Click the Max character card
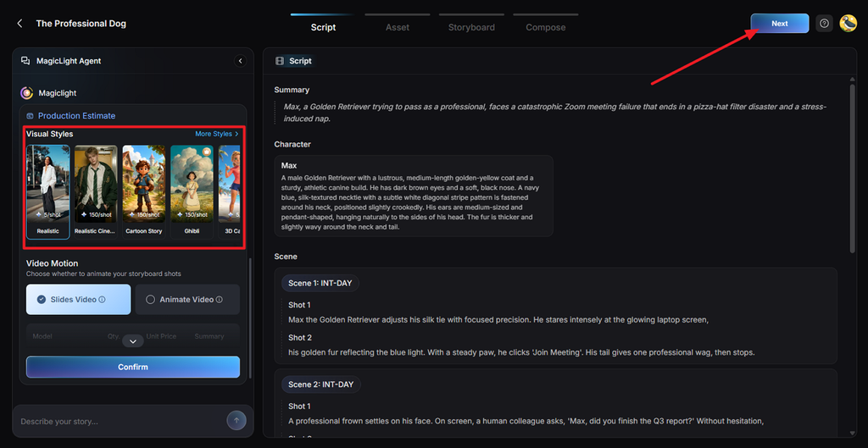The width and height of the screenshot is (868, 448). pos(414,196)
